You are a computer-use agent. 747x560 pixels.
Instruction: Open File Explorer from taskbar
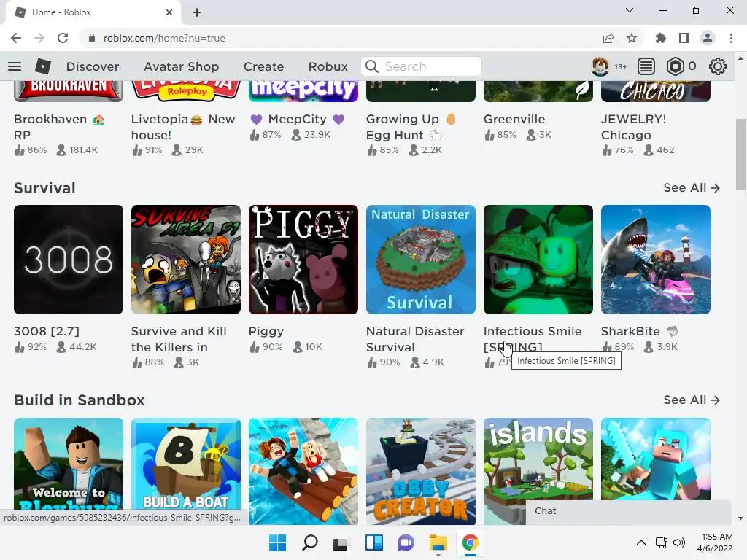pyautogui.click(x=438, y=542)
